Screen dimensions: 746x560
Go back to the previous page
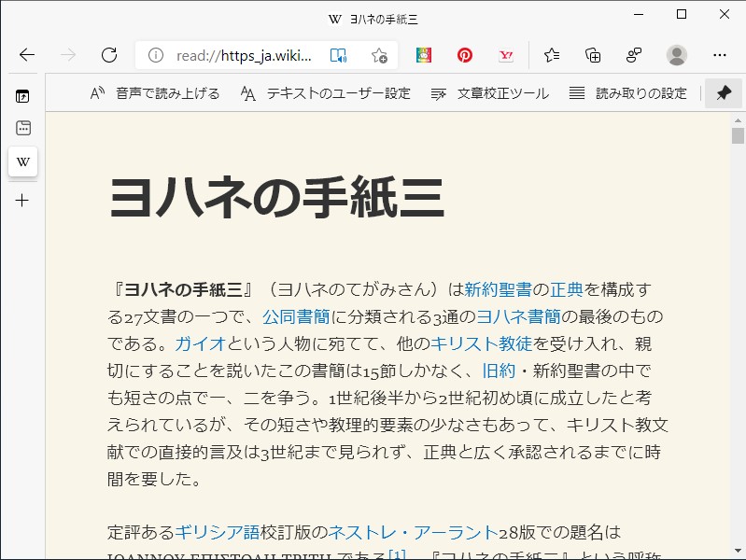click(27, 55)
